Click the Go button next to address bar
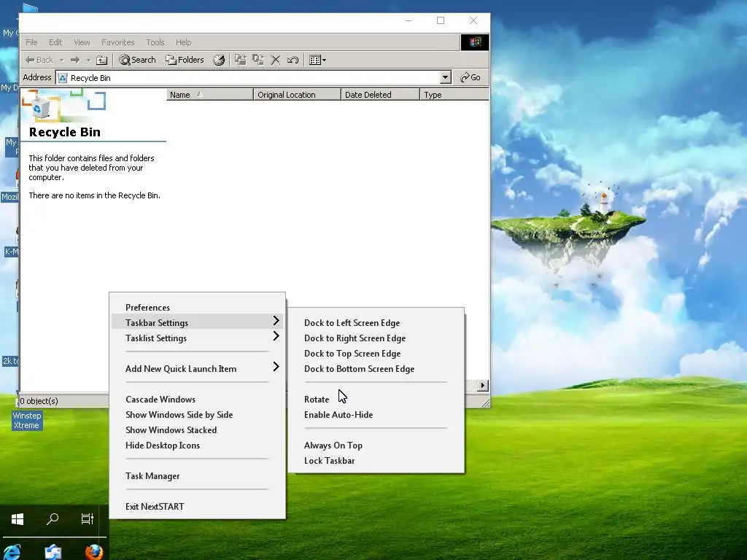The height and width of the screenshot is (560, 747). [471, 77]
